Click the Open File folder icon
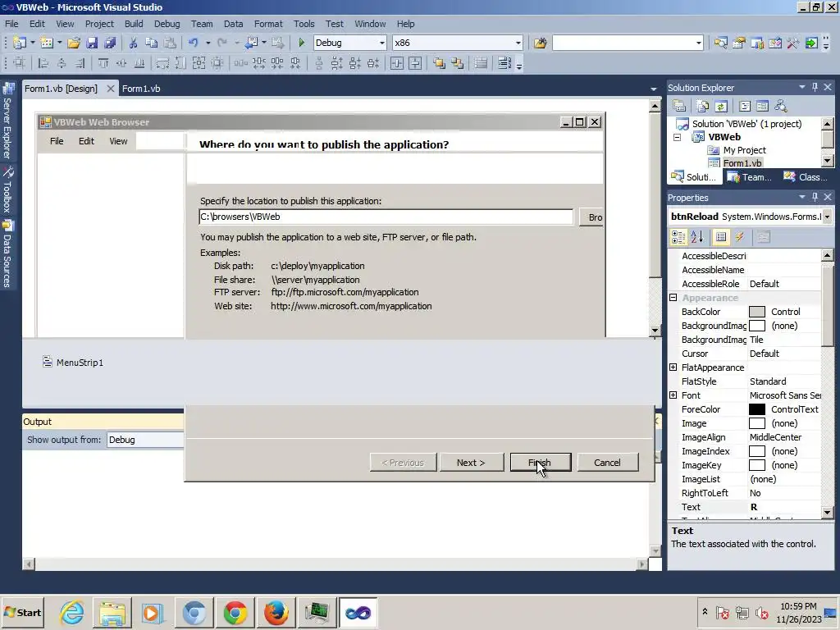The image size is (840, 630). click(74, 43)
